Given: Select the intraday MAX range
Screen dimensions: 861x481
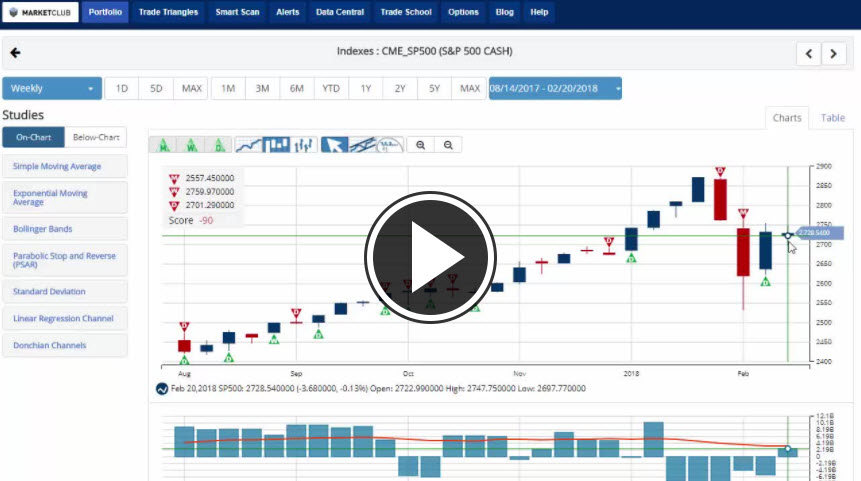Looking at the screenshot, I should click(x=191, y=88).
